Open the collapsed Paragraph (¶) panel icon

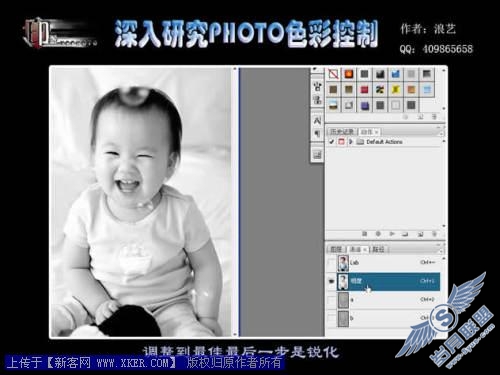point(317,134)
